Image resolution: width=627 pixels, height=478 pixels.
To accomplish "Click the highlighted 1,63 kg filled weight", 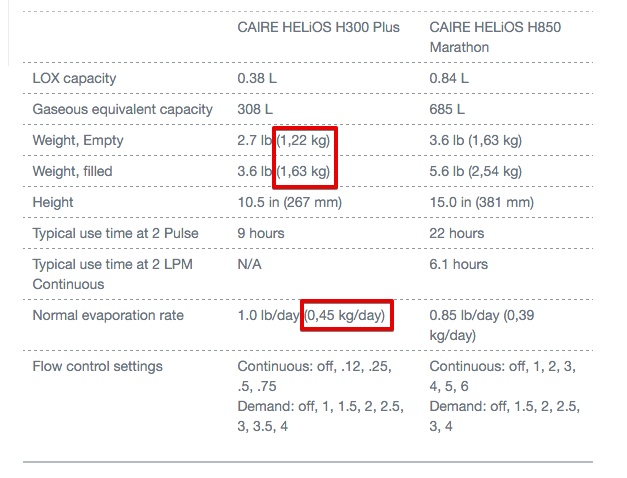I will 304,172.
